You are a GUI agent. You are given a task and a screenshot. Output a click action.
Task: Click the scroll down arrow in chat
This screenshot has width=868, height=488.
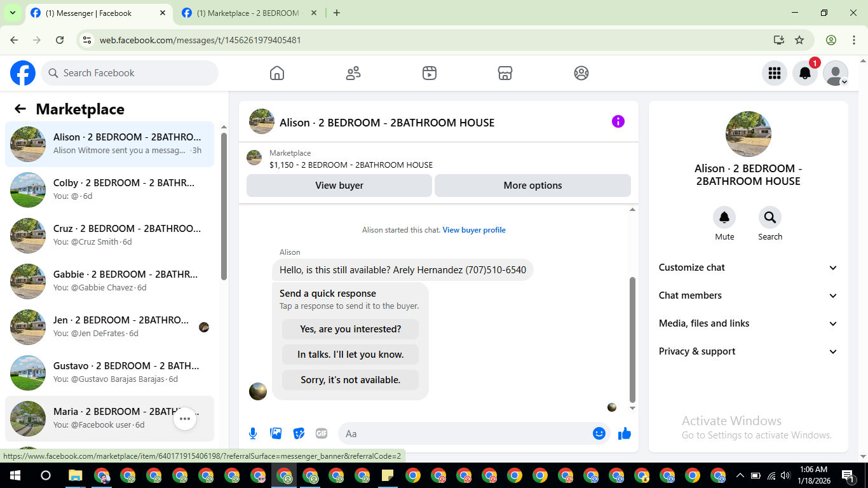click(x=632, y=408)
